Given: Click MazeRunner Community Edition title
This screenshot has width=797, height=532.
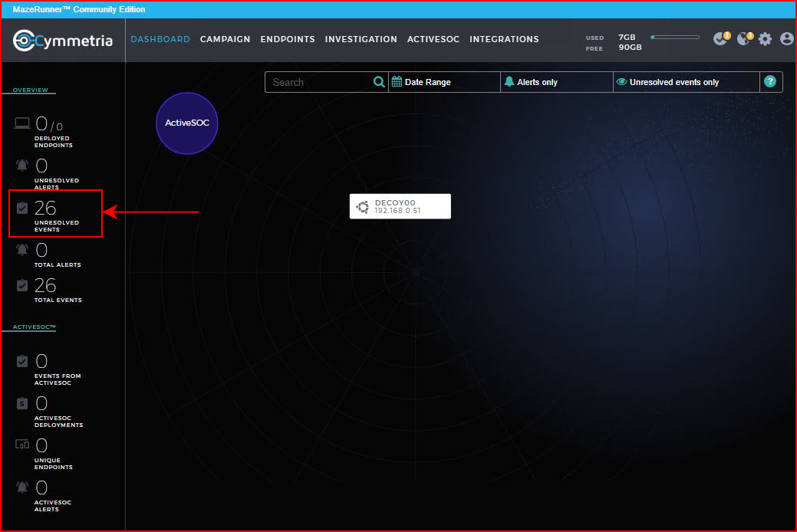Looking at the screenshot, I should click(79, 9).
